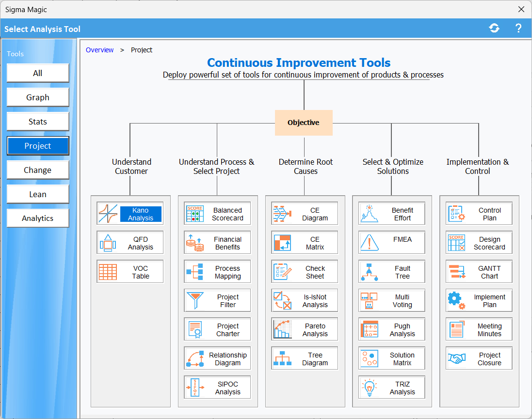
Task: Open the GANTT Chart tool
Action: click(x=479, y=272)
